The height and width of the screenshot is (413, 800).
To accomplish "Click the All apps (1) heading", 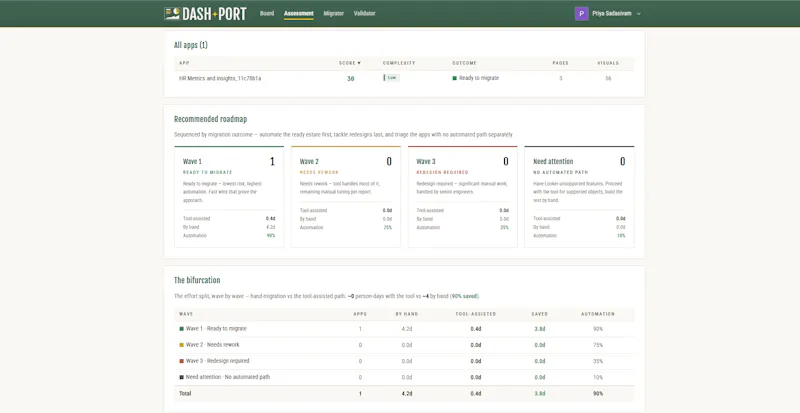I will pyautogui.click(x=191, y=45).
